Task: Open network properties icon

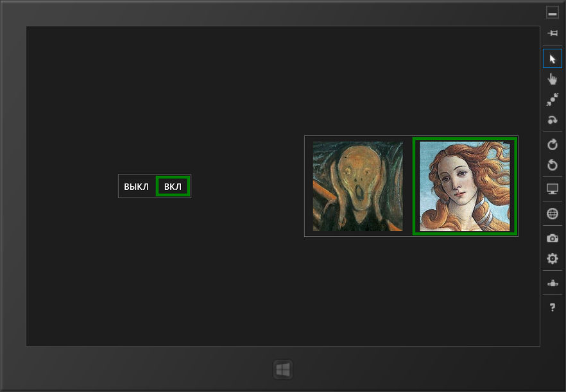Action: 553,283
